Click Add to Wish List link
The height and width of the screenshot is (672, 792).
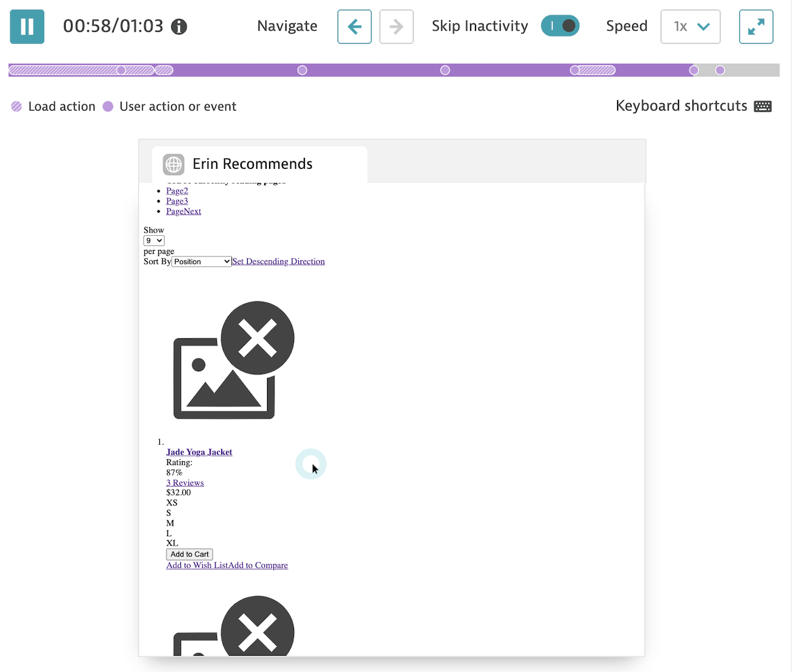197,565
